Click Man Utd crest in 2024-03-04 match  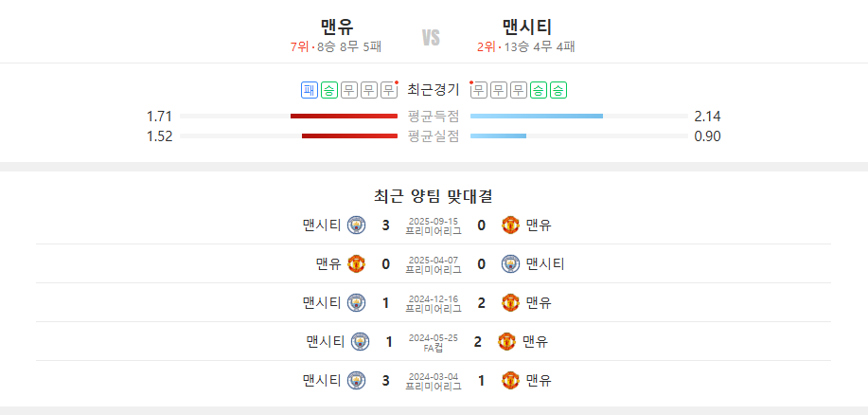click(510, 380)
